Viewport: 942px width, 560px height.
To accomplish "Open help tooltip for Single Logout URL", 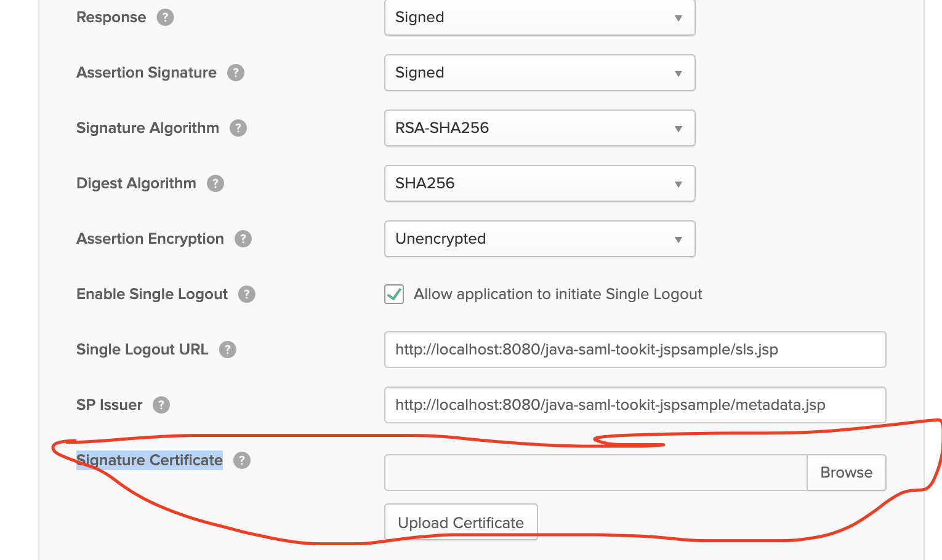I will coord(227,350).
